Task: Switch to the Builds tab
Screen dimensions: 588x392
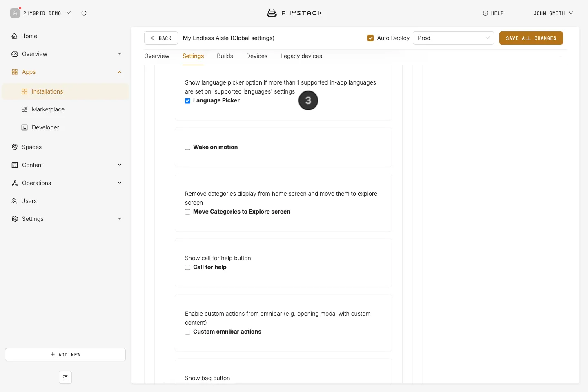Action: (x=225, y=56)
